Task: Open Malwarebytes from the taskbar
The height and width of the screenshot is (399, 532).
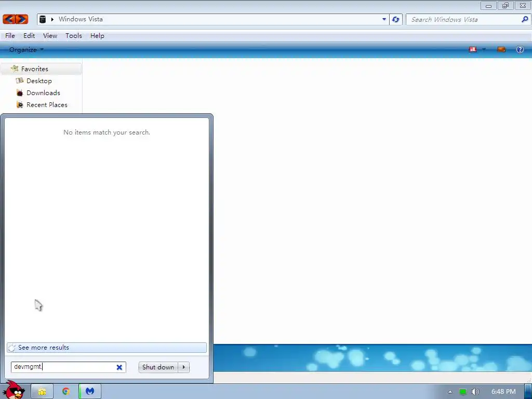Action: coord(89,392)
